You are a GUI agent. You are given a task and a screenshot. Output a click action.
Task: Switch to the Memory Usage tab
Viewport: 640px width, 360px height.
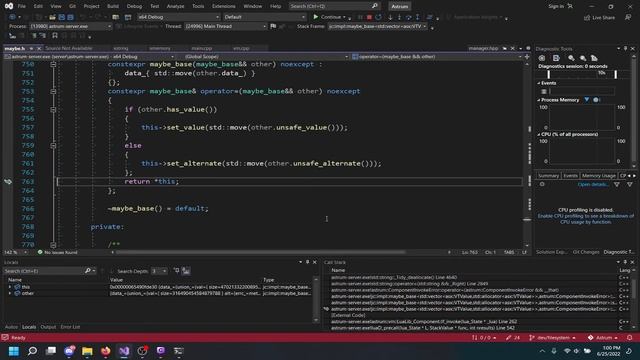pos(599,176)
